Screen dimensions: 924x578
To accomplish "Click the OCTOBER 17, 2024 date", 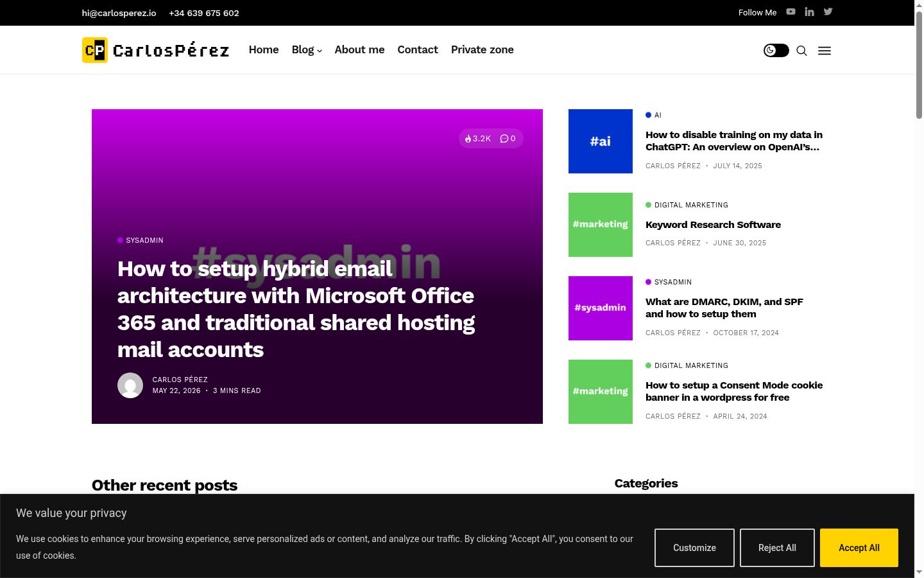I will (746, 333).
